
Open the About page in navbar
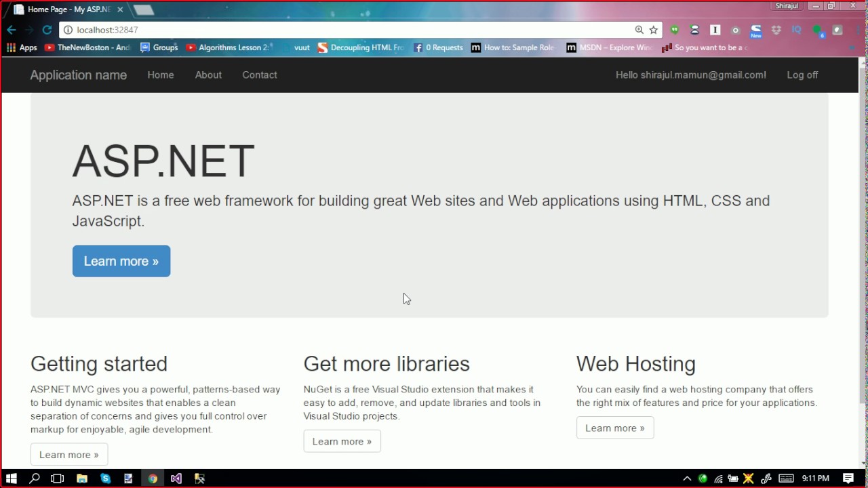tap(208, 75)
